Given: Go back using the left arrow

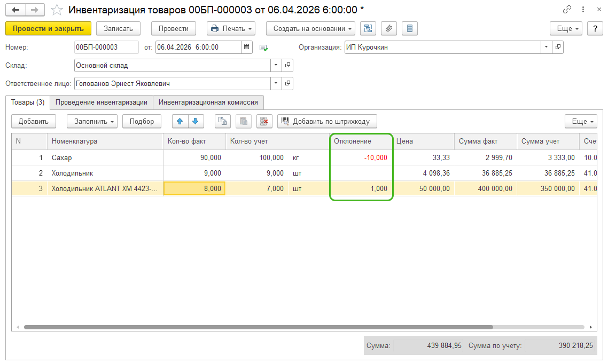Looking at the screenshot, I should pyautogui.click(x=16, y=10).
